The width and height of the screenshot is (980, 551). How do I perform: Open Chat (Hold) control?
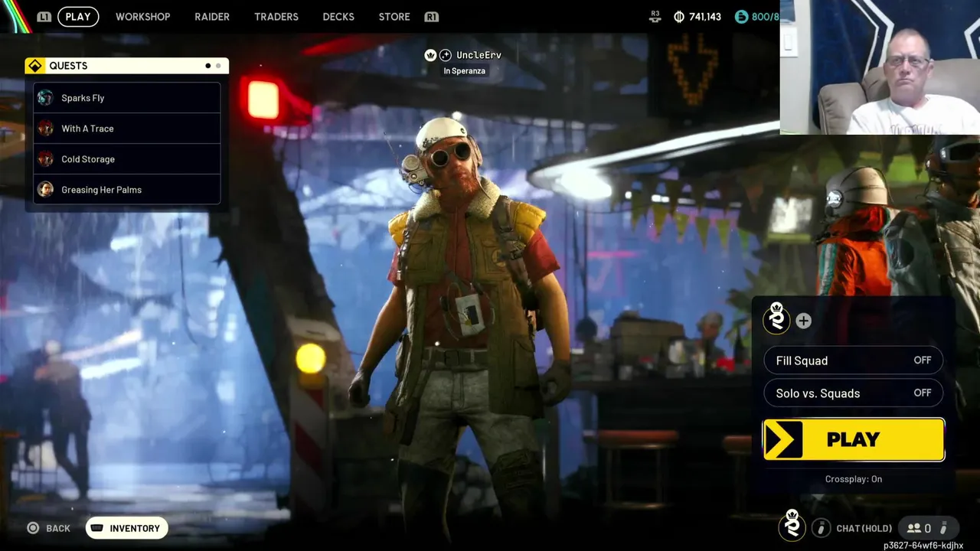(x=864, y=528)
